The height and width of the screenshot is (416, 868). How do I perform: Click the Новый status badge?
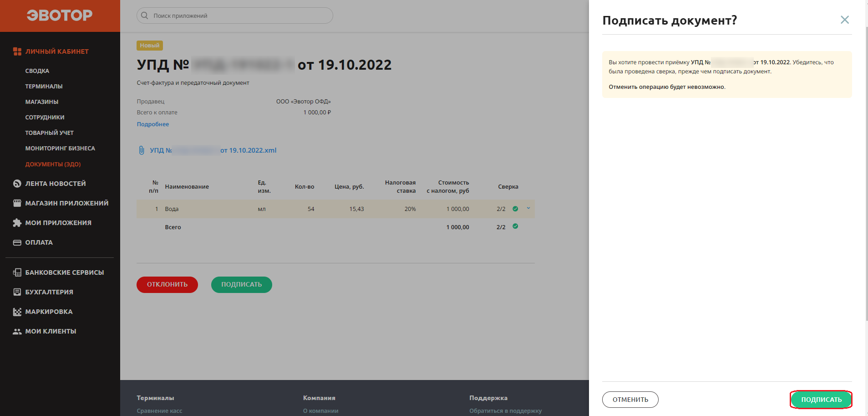150,46
